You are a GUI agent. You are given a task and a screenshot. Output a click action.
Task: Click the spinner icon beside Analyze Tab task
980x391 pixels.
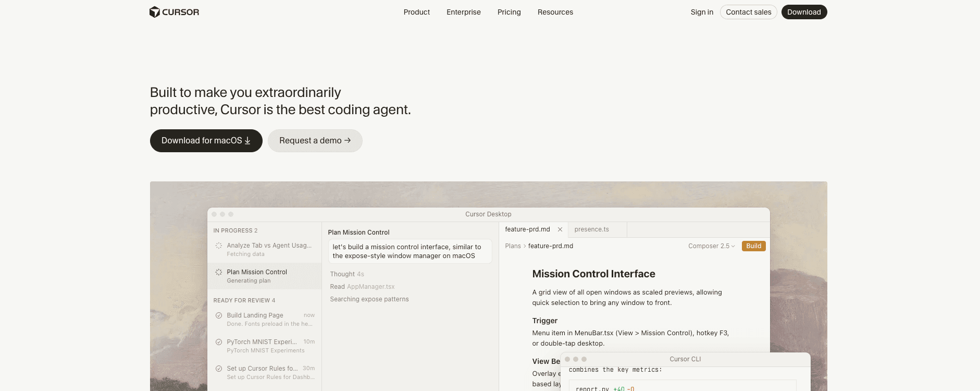(x=219, y=246)
